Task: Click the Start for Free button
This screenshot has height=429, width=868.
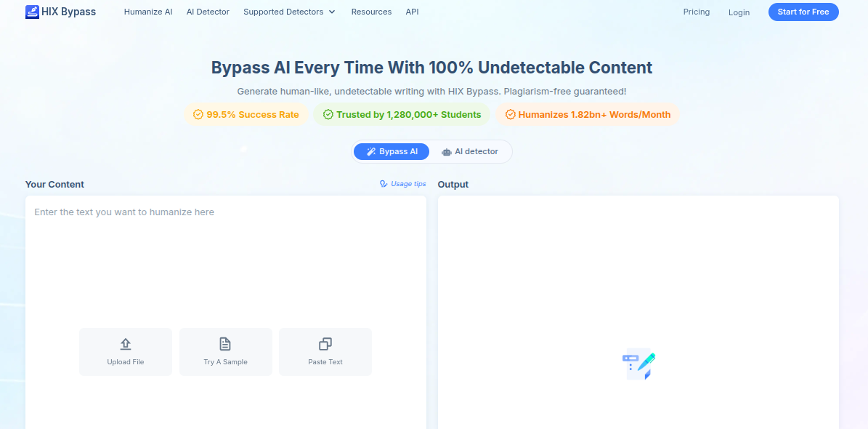Action: (x=803, y=12)
